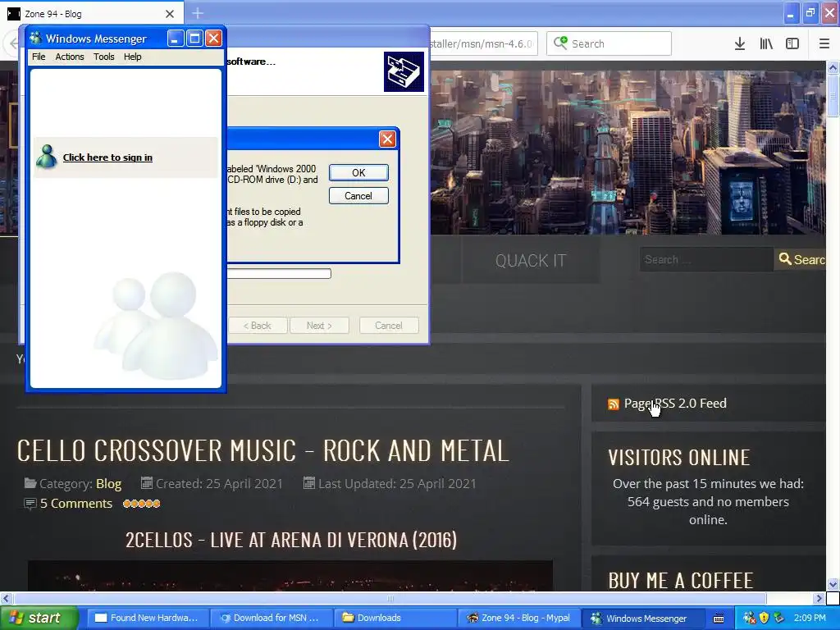The image size is (840, 630).
Task: Switch to Found New Hardware taskbar item
Action: point(147,618)
